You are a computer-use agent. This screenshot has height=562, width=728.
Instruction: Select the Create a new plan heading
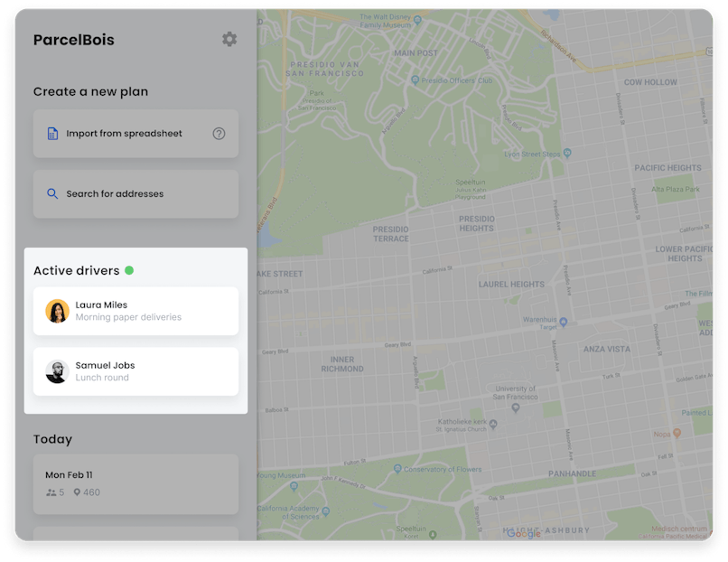[93, 91]
